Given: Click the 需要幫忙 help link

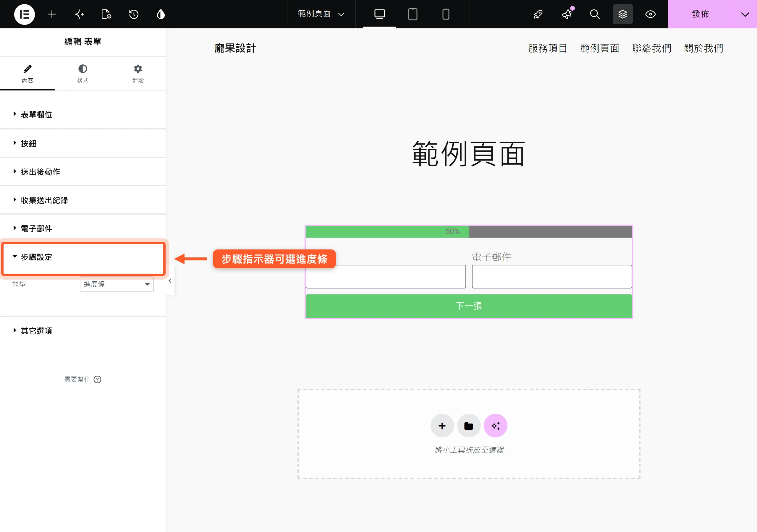Looking at the screenshot, I should 77,379.
